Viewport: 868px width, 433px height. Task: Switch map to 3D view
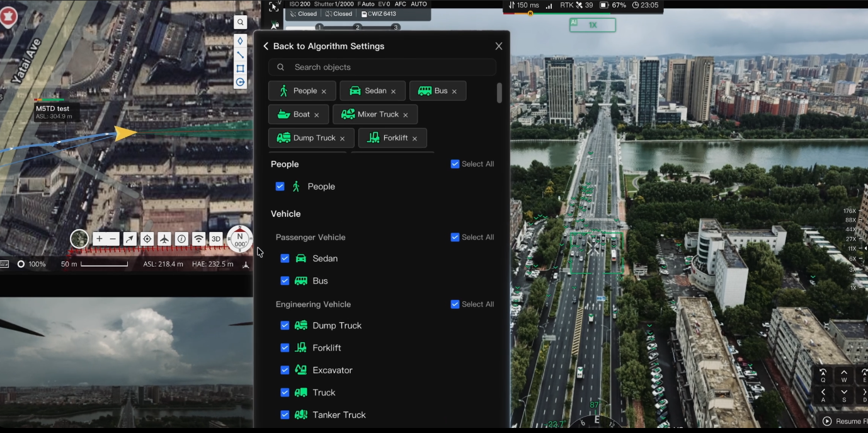point(215,239)
